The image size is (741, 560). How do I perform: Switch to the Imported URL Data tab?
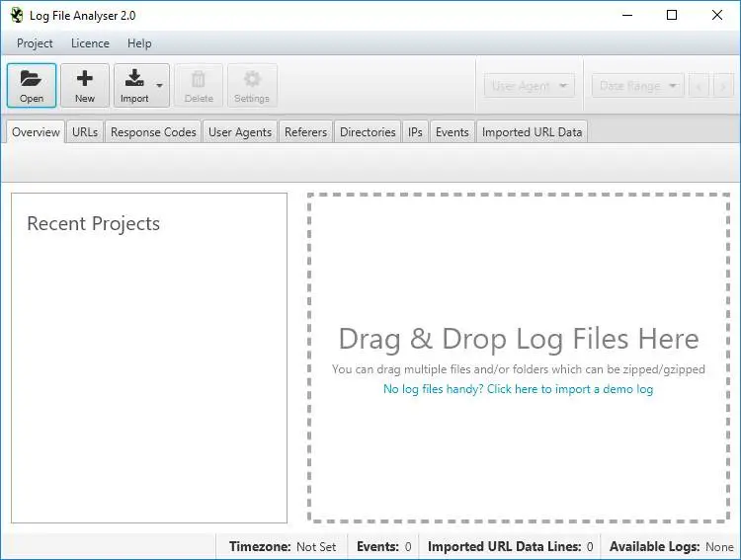tap(533, 131)
